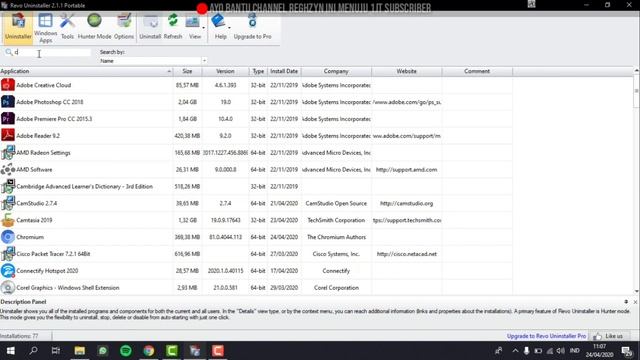Sort by the Type column header
This screenshot has height=360, width=640.
[x=258, y=71]
